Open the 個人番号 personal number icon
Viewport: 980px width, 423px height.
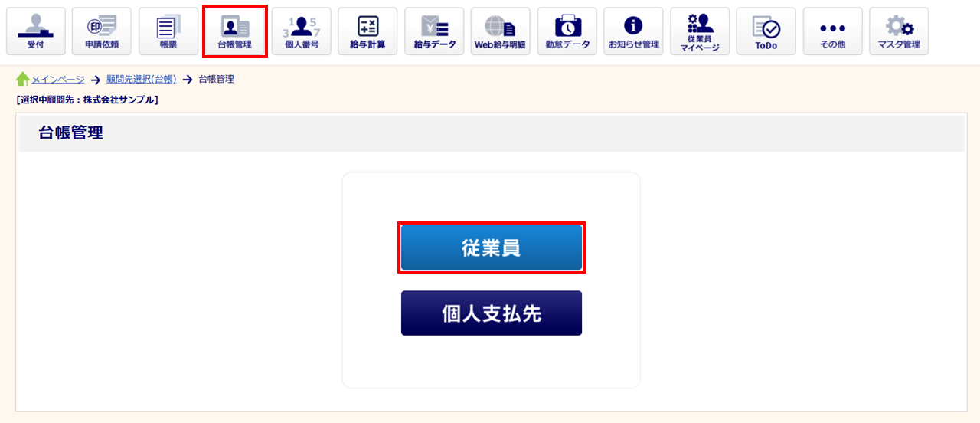[301, 31]
